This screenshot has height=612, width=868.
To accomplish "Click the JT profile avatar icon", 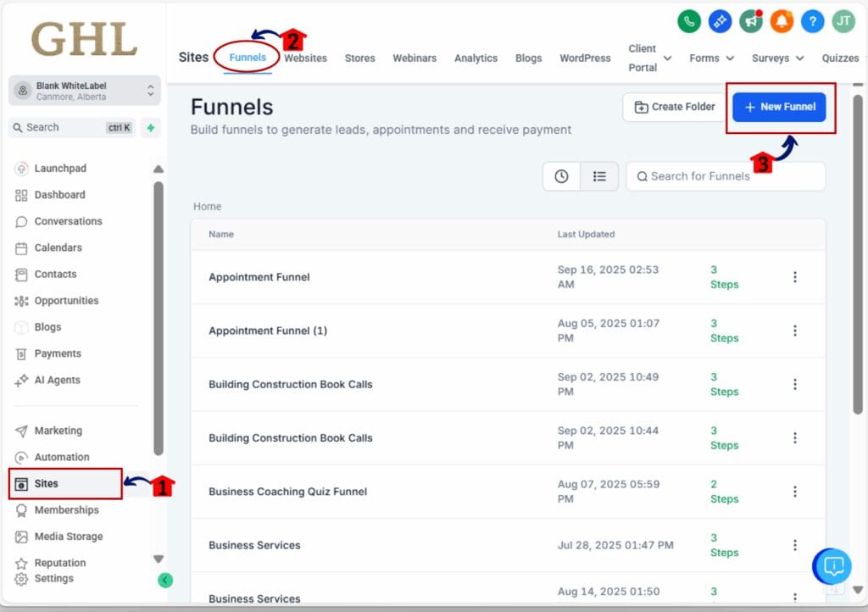I will coord(843,21).
